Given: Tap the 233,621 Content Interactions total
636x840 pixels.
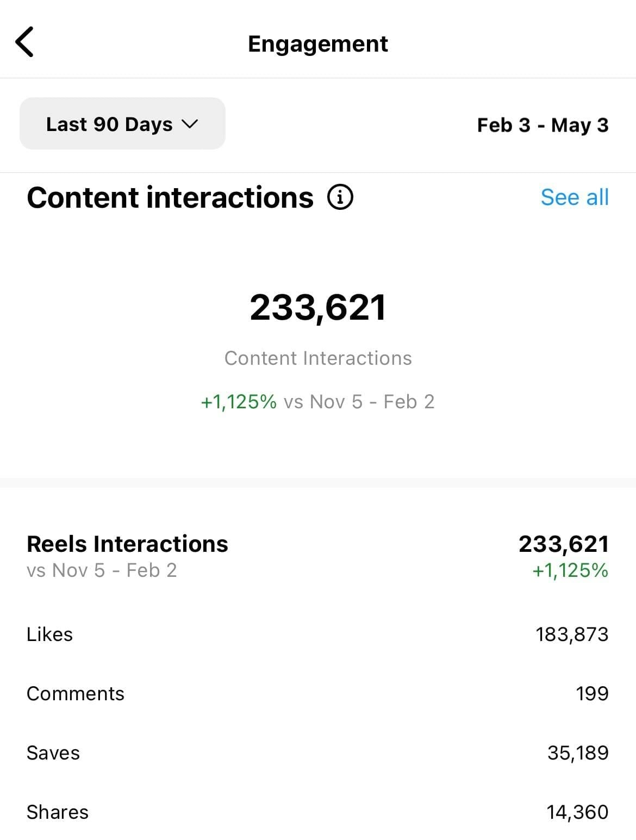Looking at the screenshot, I should pyautogui.click(x=318, y=307).
